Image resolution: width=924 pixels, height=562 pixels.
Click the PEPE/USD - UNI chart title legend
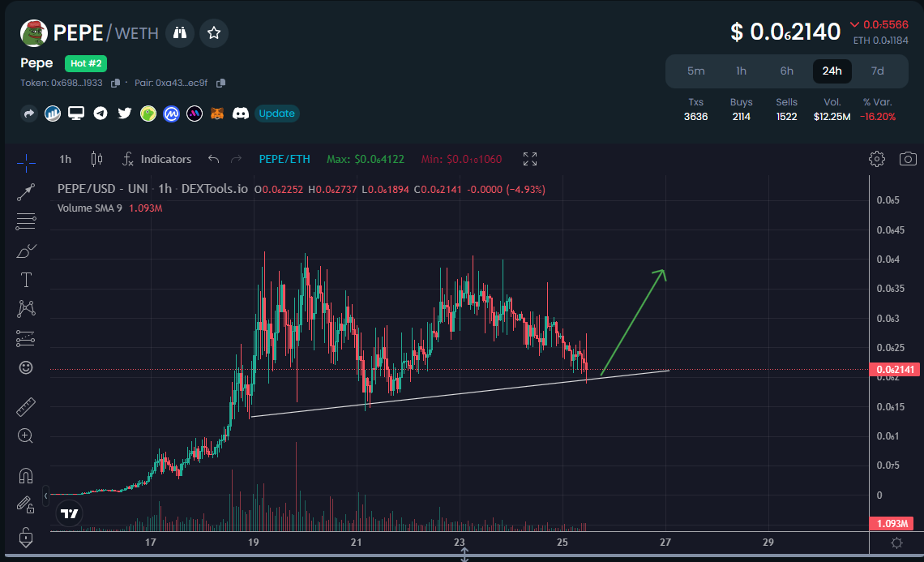[152, 189]
